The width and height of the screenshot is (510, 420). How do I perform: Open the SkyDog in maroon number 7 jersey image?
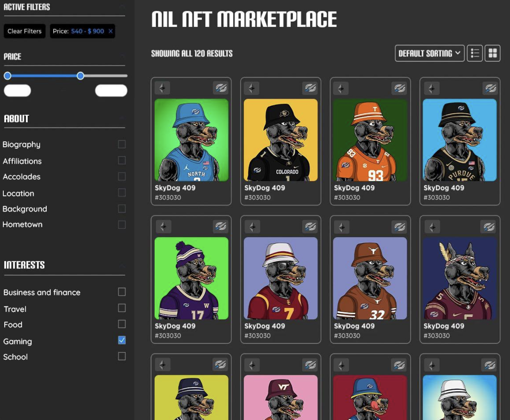click(x=280, y=278)
